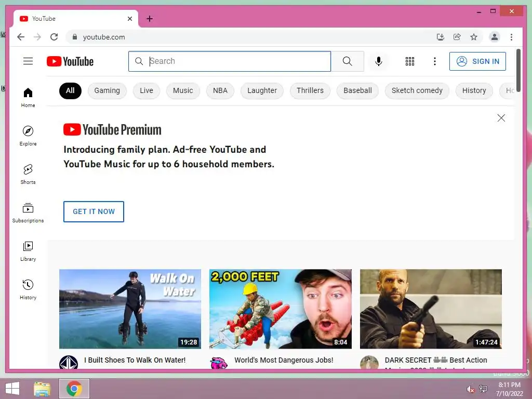Dismiss the YouTube Premium banner
The width and height of the screenshot is (532, 399).
(501, 118)
